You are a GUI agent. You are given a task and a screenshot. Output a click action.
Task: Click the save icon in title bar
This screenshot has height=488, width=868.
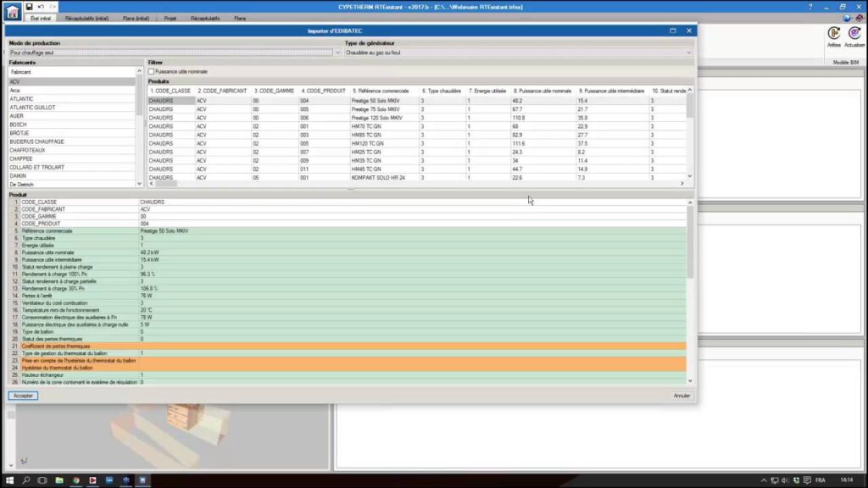pos(29,6)
